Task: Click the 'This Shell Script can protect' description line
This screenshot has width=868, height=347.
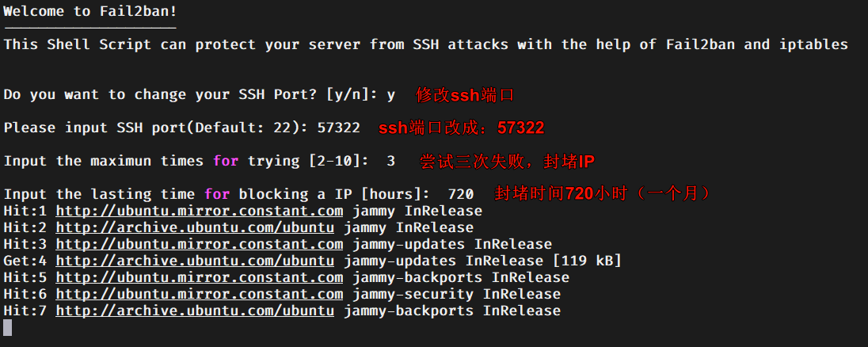Action: (426, 45)
